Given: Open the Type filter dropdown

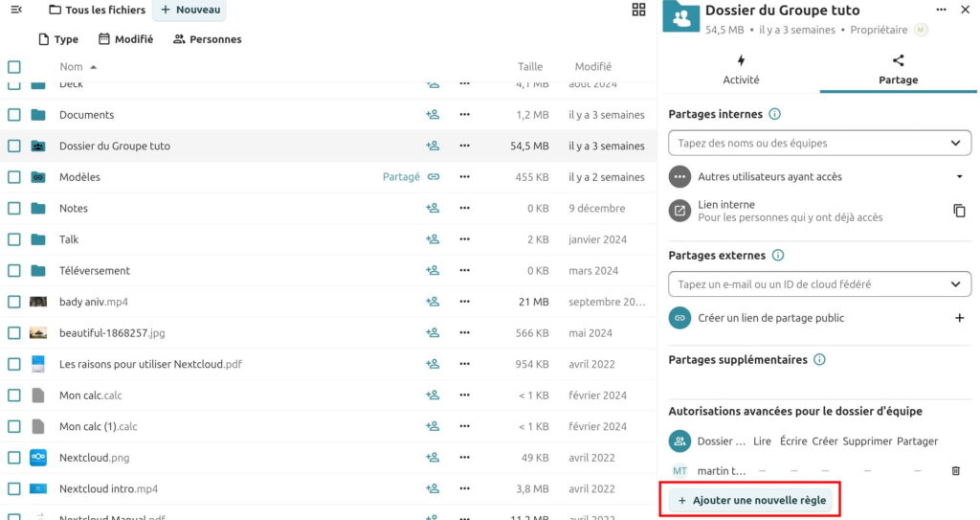Looking at the screenshot, I should (58, 39).
